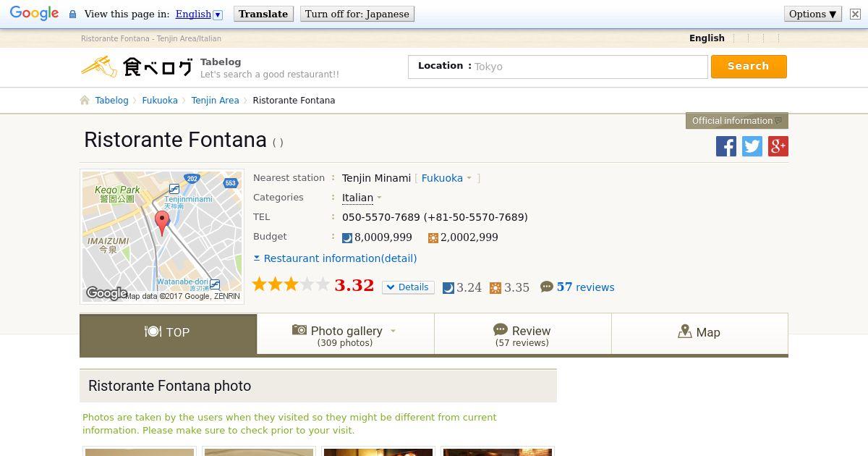Screen dimensions: 868x456
Task: Click the Tenjin Minami station text
Action: tap(376, 178)
